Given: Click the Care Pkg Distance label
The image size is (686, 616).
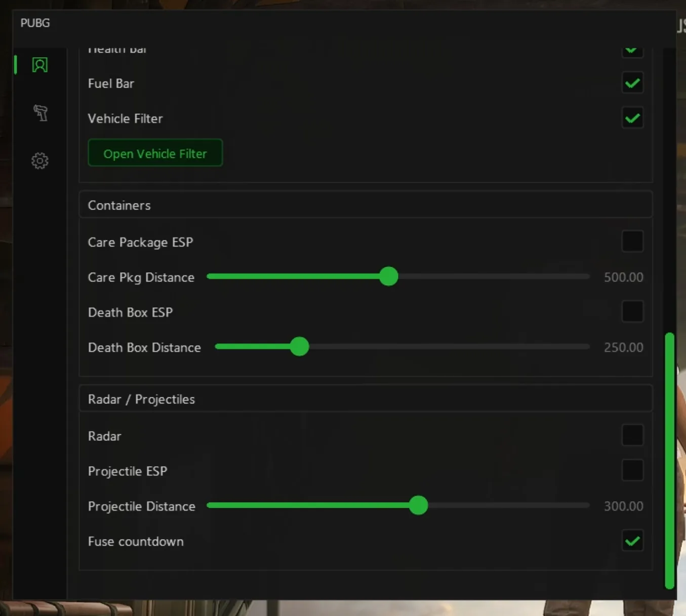Looking at the screenshot, I should (141, 277).
